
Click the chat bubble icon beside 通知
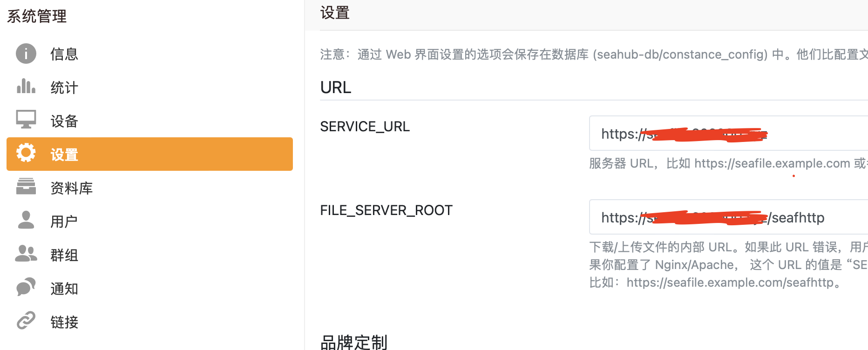tap(26, 287)
